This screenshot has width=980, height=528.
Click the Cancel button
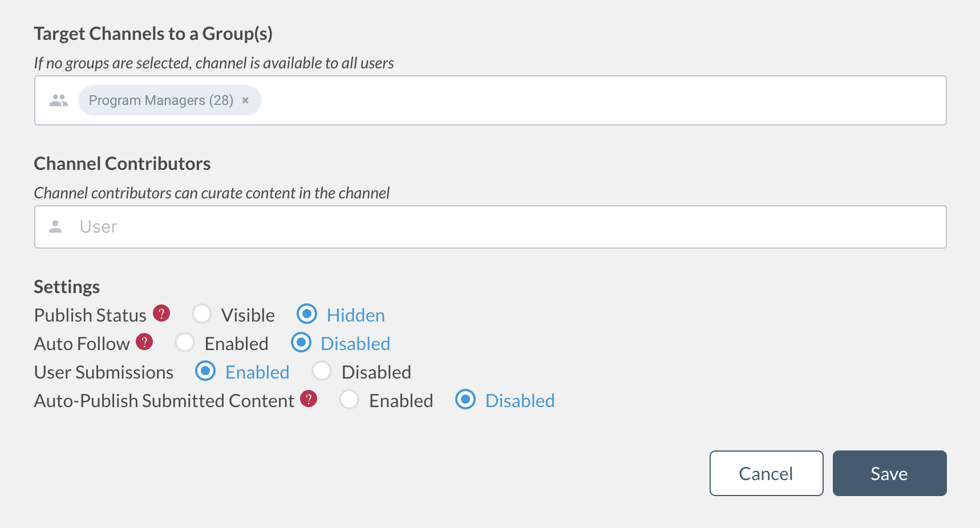point(766,473)
